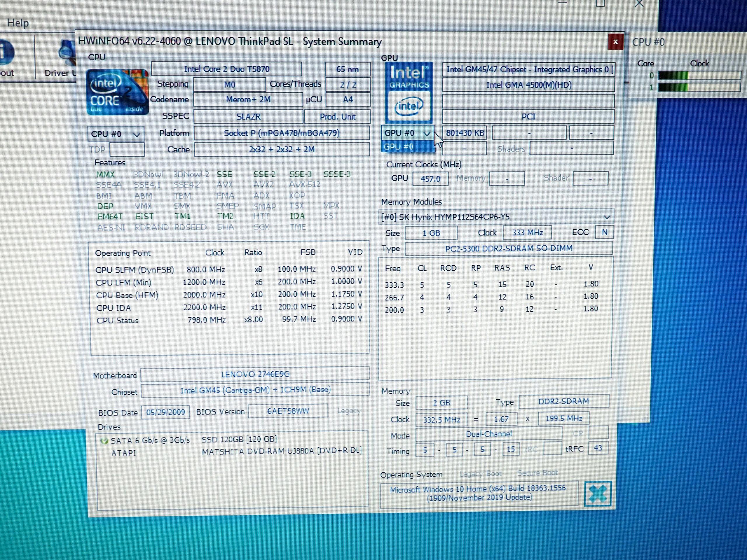The height and width of the screenshot is (560, 747).
Task: Select the CPU IDA row
Action: pos(229,307)
